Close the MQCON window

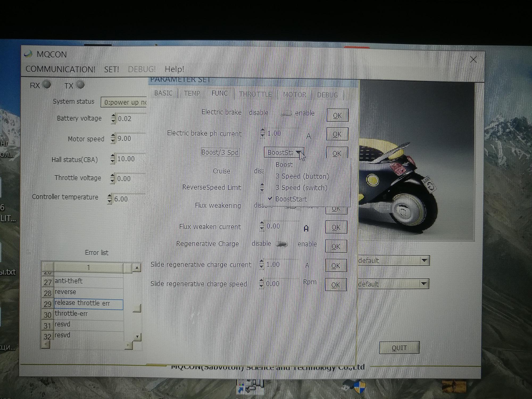(473, 59)
